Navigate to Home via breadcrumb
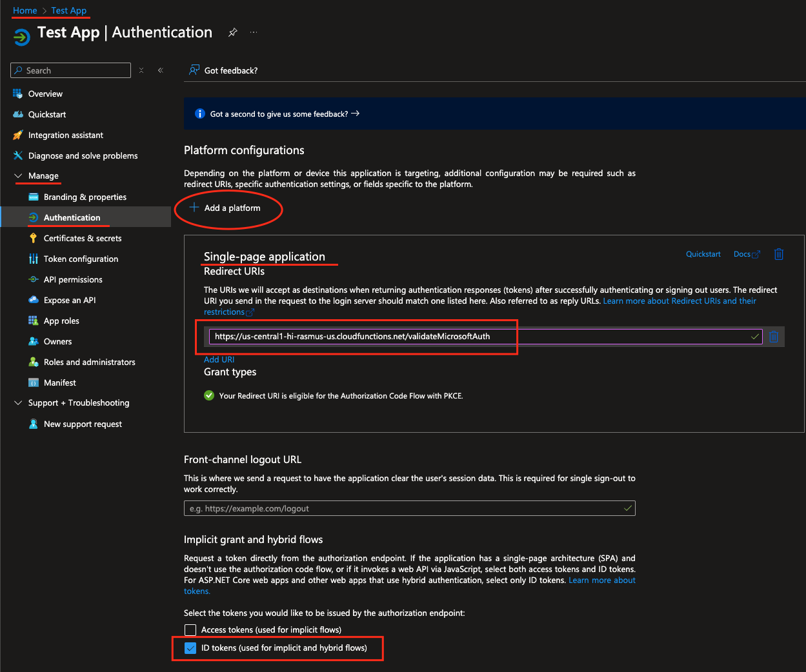The height and width of the screenshot is (672, 806). click(x=25, y=10)
